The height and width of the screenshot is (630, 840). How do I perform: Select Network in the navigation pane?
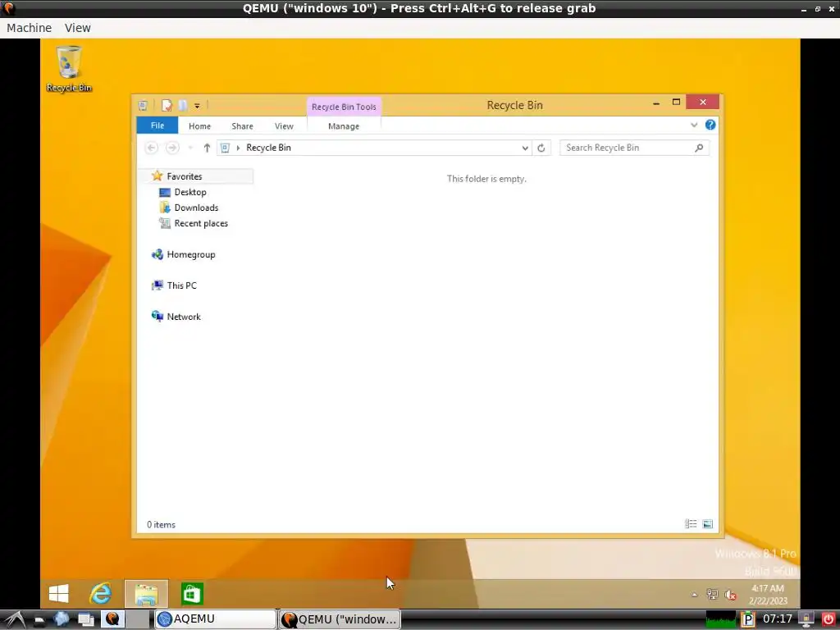tap(184, 317)
